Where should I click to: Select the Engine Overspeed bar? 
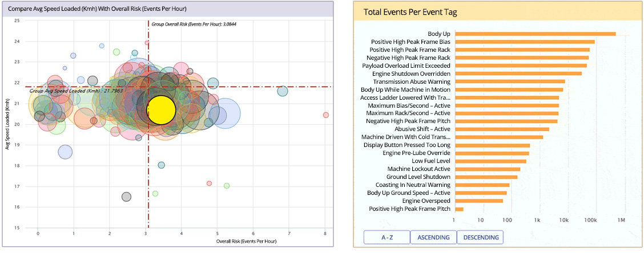478,201
